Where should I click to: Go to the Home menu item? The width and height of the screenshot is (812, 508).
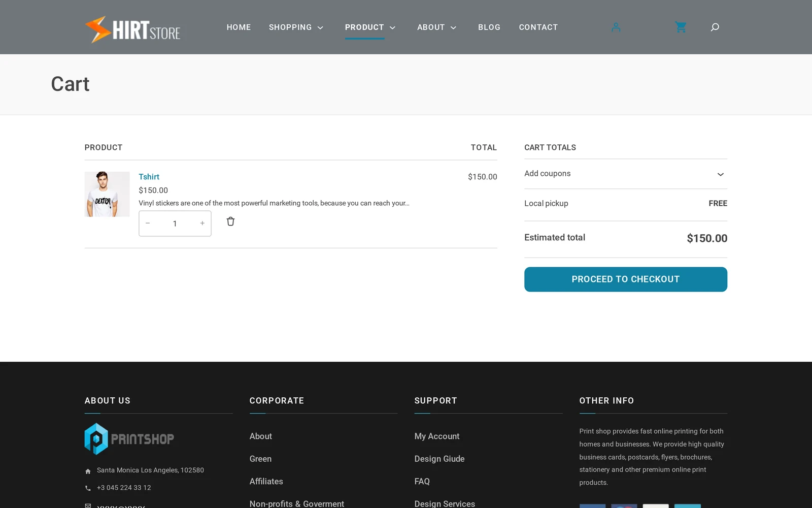click(239, 27)
